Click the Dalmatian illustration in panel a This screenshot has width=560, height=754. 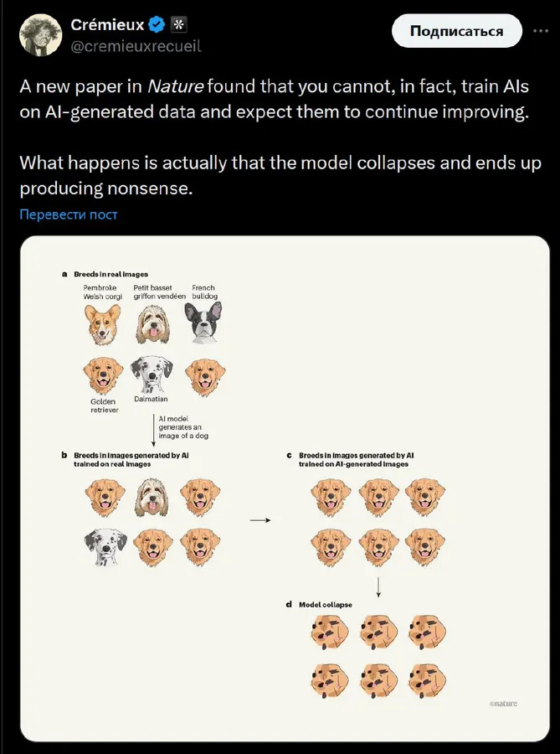pyautogui.click(x=152, y=374)
